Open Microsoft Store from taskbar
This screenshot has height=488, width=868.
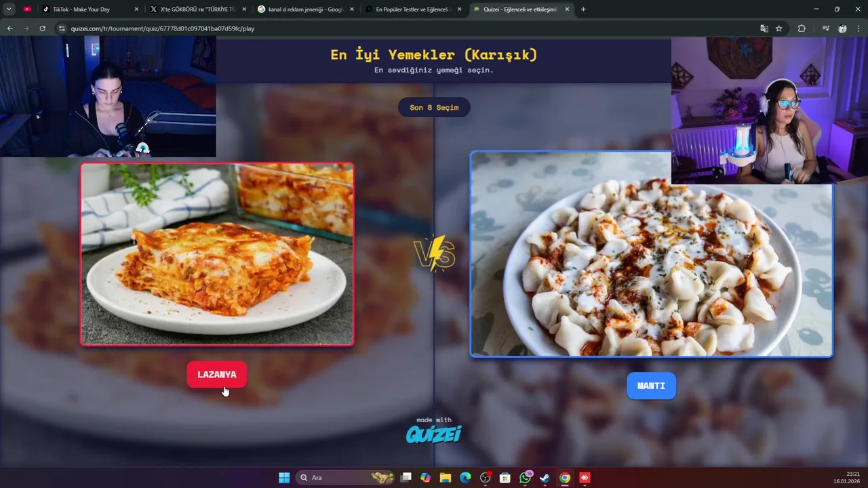pos(505,478)
